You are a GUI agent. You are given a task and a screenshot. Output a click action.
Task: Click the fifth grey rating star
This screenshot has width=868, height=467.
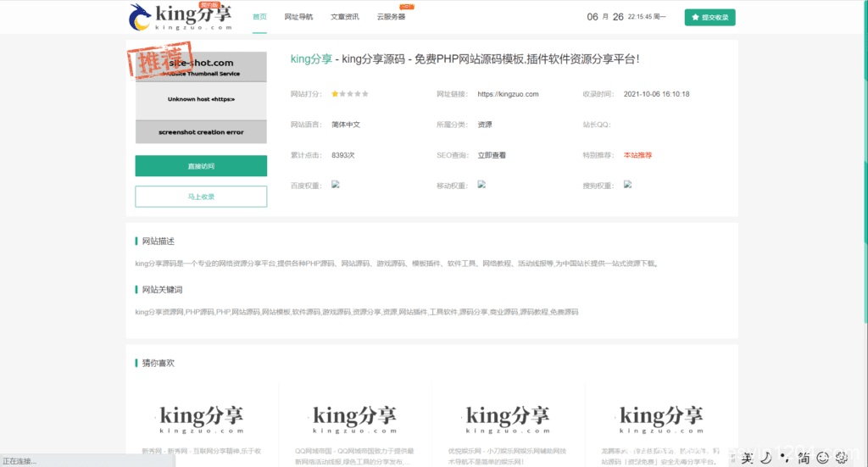pos(364,94)
